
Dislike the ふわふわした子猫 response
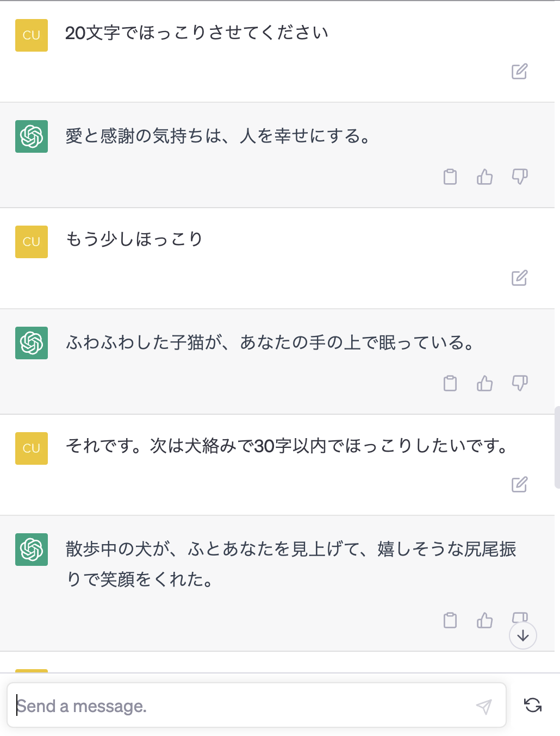[520, 383]
